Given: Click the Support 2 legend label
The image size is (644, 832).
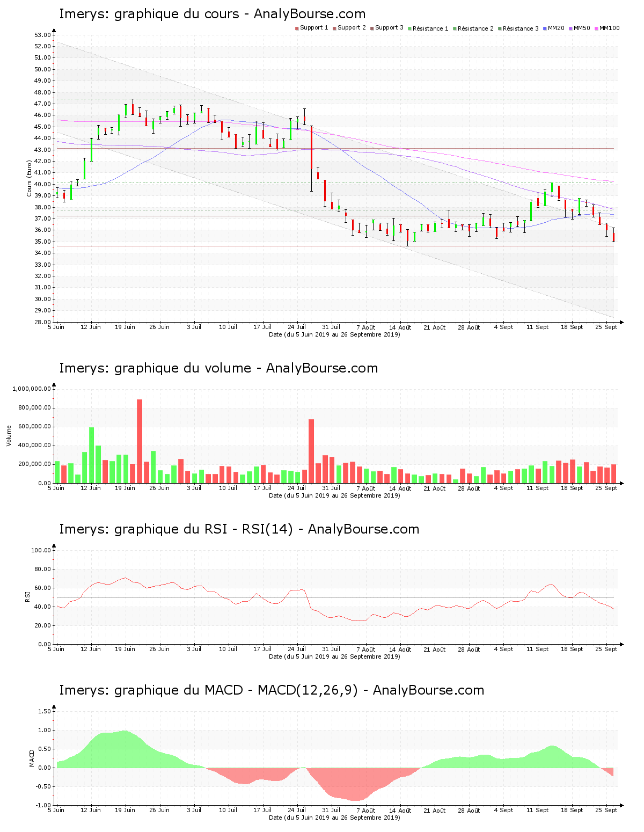Looking at the screenshot, I should pyautogui.click(x=352, y=28).
